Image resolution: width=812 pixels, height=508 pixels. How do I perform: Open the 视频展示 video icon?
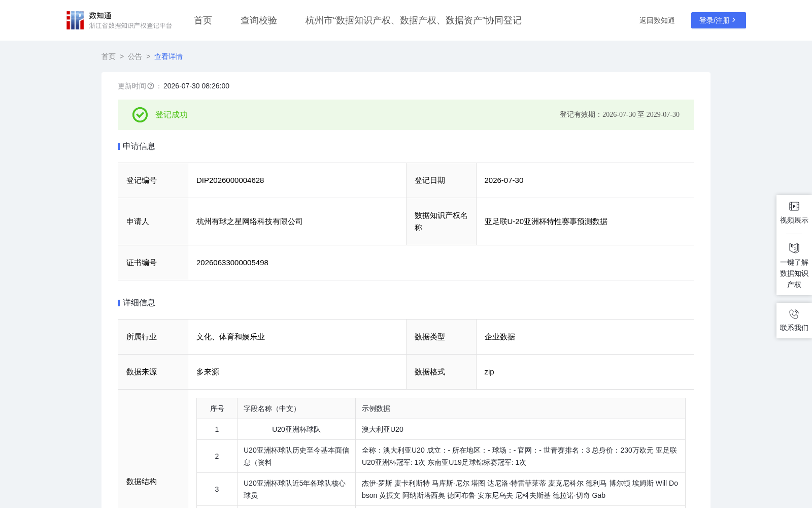(794, 206)
